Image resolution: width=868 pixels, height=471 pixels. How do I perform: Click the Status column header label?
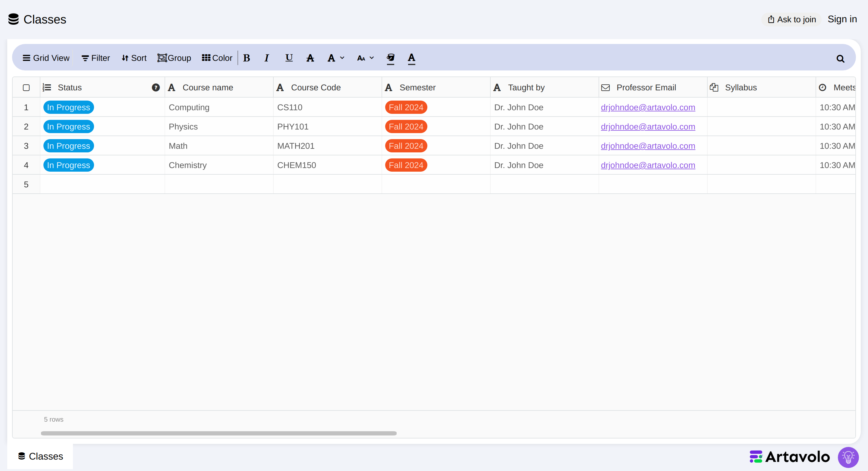coord(70,88)
